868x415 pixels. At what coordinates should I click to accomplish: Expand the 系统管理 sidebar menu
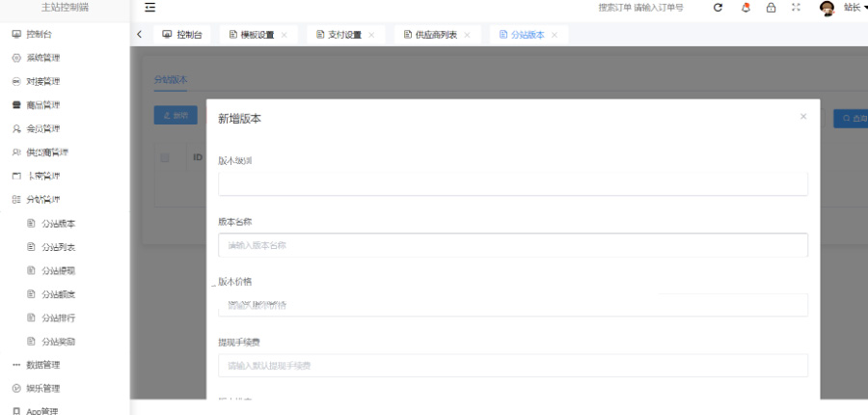click(x=42, y=58)
